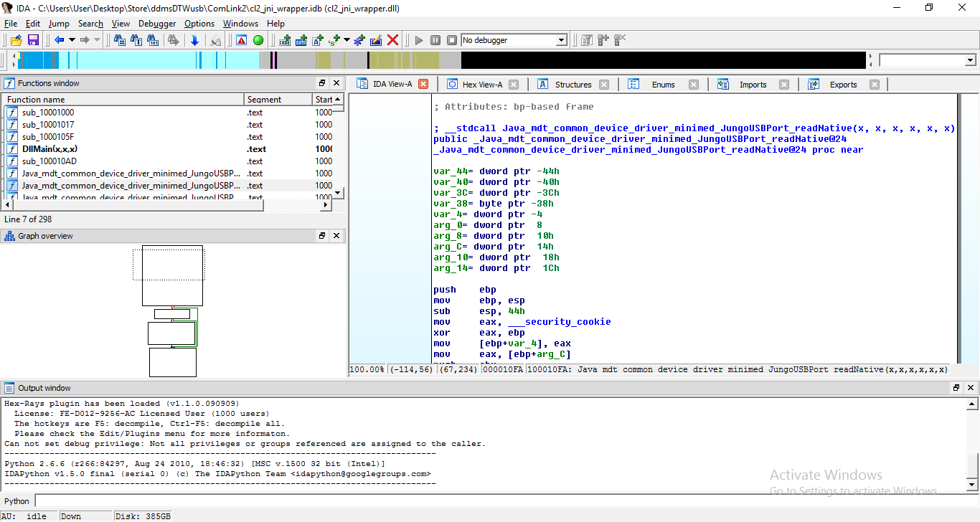Open the back-jump history dropdown arrow

pyautogui.click(x=72, y=40)
